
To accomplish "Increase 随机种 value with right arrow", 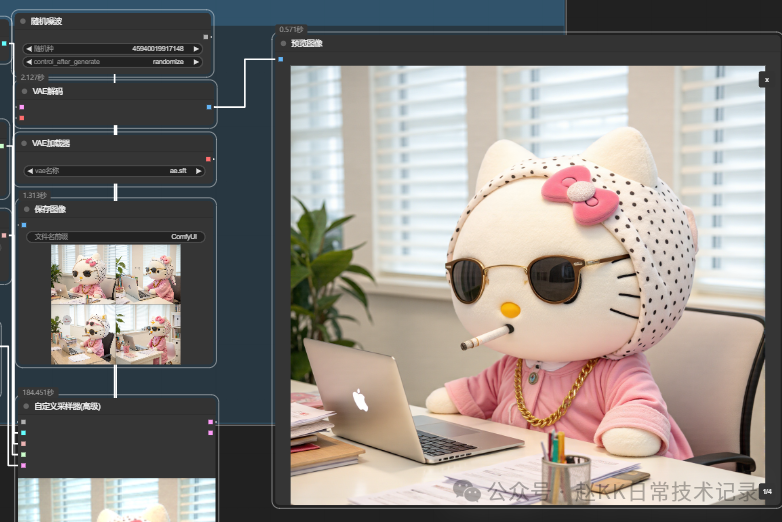I will 196,49.
